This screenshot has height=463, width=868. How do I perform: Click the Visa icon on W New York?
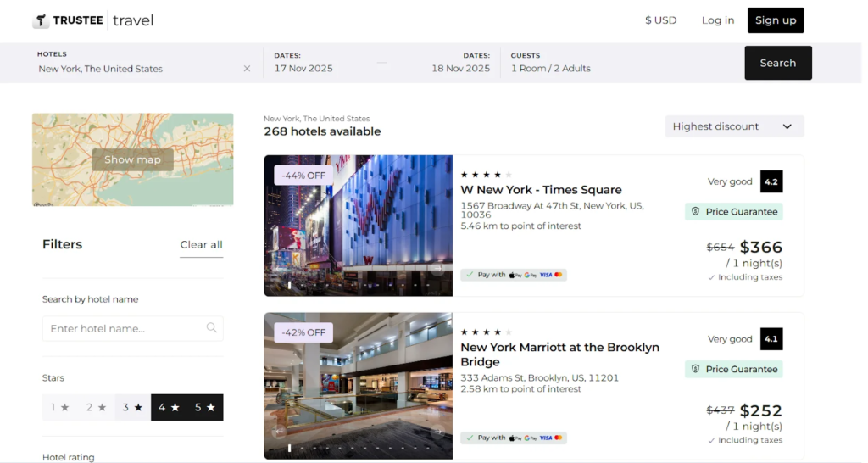click(x=546, y=275)
